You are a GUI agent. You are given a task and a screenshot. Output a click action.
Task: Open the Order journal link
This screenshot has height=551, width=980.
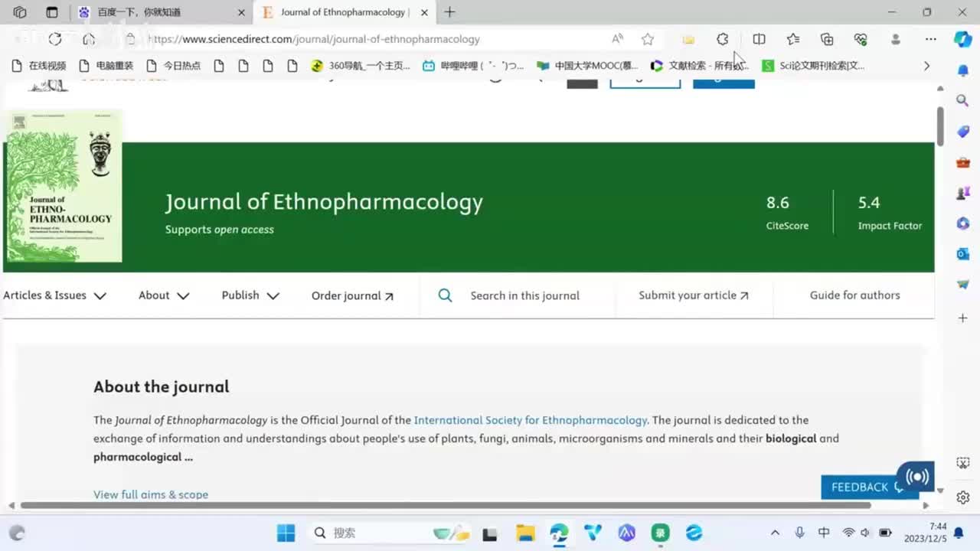[352, 295]
